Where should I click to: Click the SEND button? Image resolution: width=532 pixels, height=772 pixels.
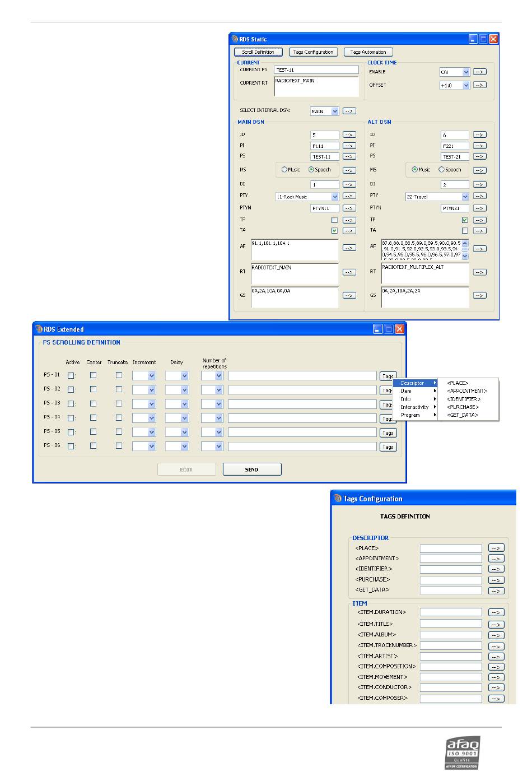click(252, 469)
